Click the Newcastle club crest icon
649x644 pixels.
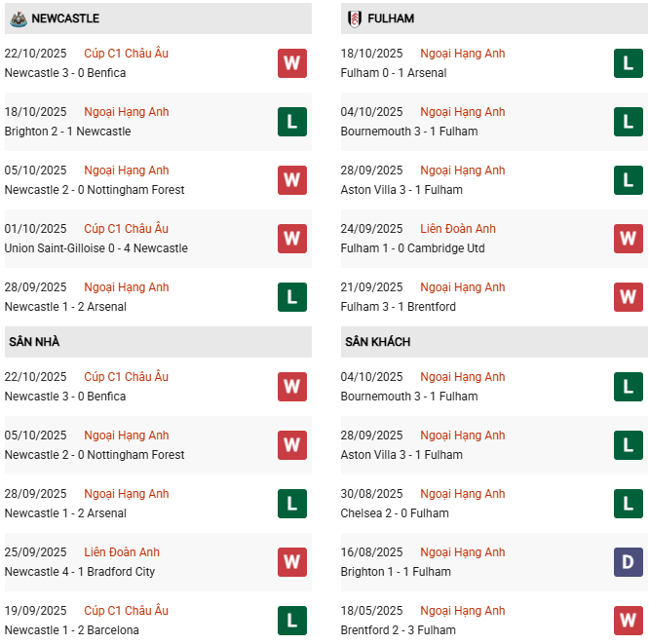point(18,19)
